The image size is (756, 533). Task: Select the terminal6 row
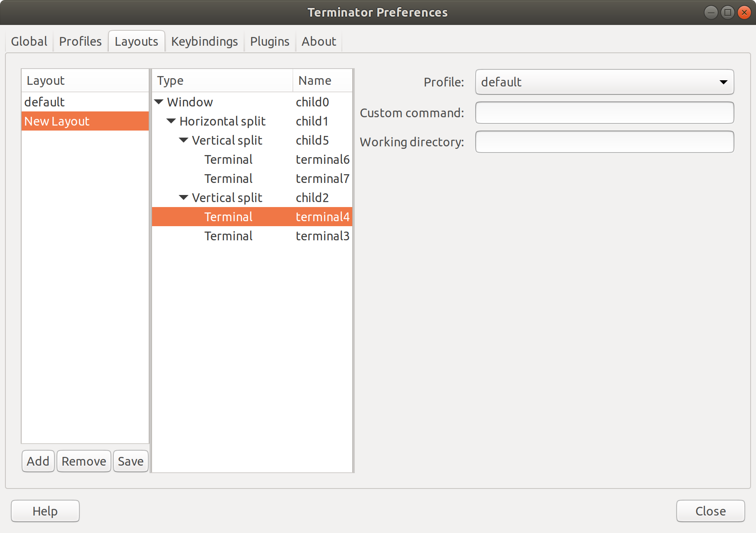(x=252, y=159)
